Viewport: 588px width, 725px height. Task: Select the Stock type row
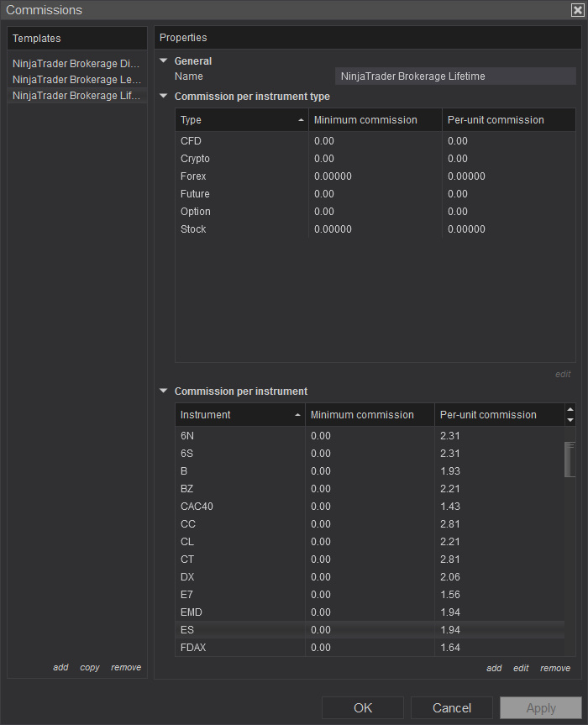click(375, 229)
